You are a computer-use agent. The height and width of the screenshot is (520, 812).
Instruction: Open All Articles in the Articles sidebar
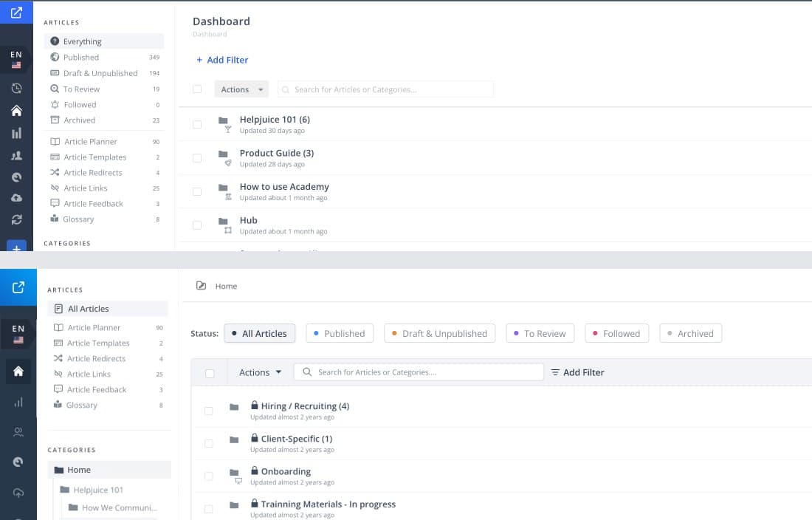point(108,309)
